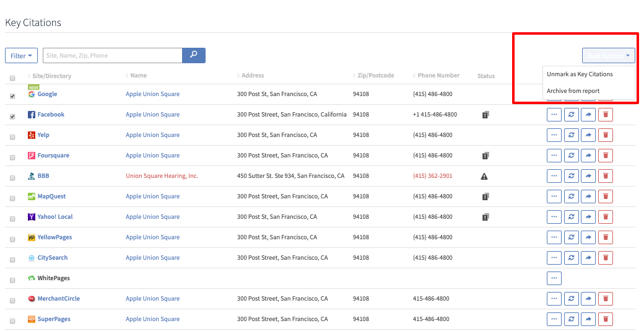The width and height of the screenshot is (644, 331).
Task: Open the Yahoo! Local directory link
Action: [55, 217]
